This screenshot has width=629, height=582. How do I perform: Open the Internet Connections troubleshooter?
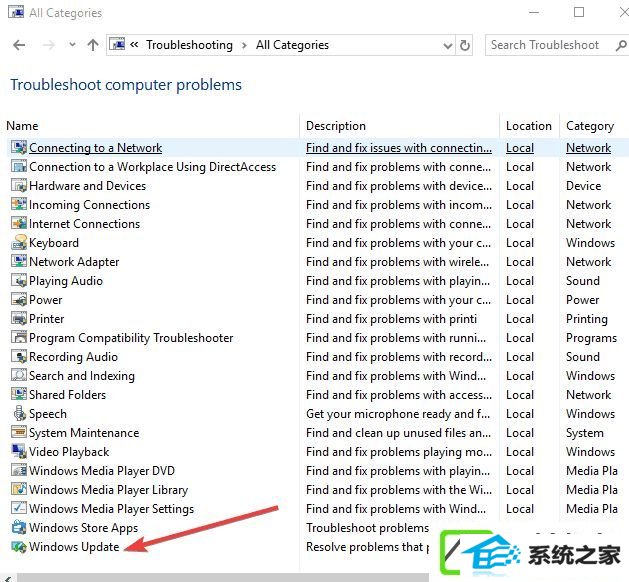pyautogui.click(x=84, y=224)
